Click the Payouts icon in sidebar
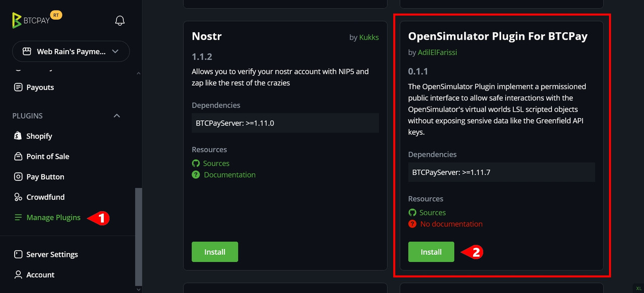The image size is (644, 293). [18, 87]
